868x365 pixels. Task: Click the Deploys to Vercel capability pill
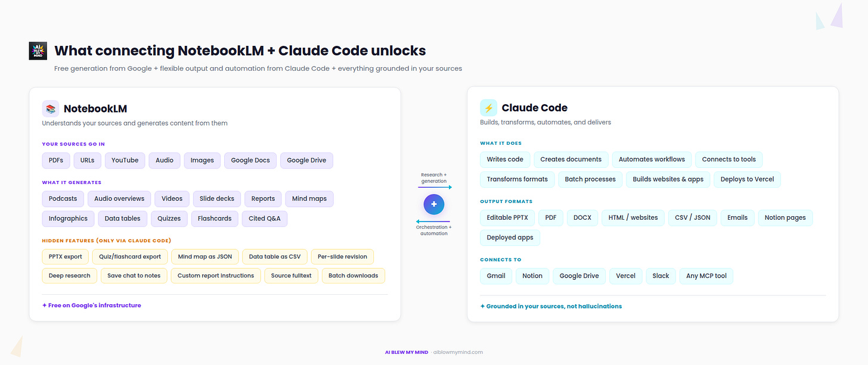[747, 179]
